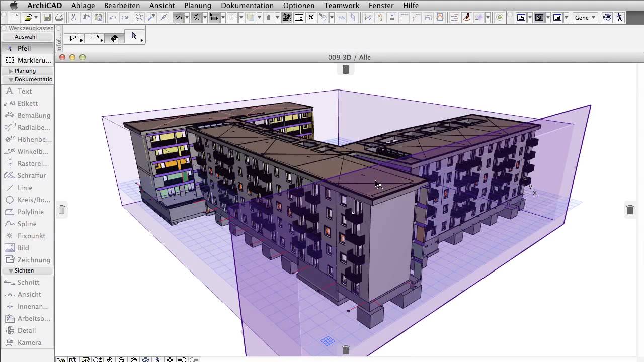Open the Hilfe menu

tap(411, 6)
